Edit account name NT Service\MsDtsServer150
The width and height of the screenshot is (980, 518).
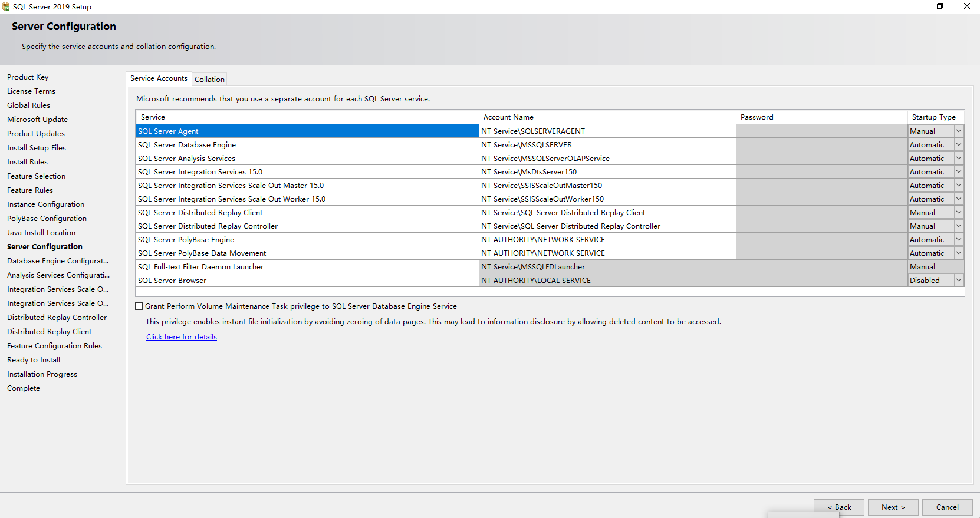pyautogui.click(x=607, y=171)
